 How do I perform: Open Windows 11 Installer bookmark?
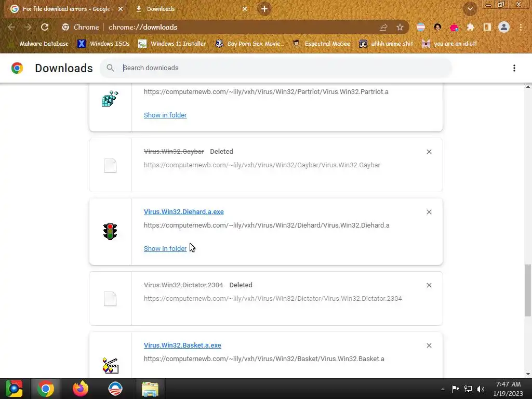pyautogui.click(x=172, y=44)
